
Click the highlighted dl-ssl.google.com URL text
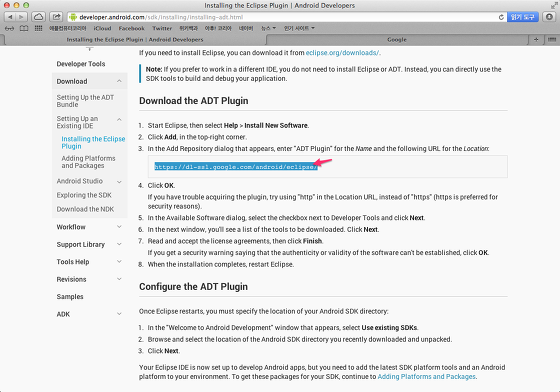tap(236, 167)
